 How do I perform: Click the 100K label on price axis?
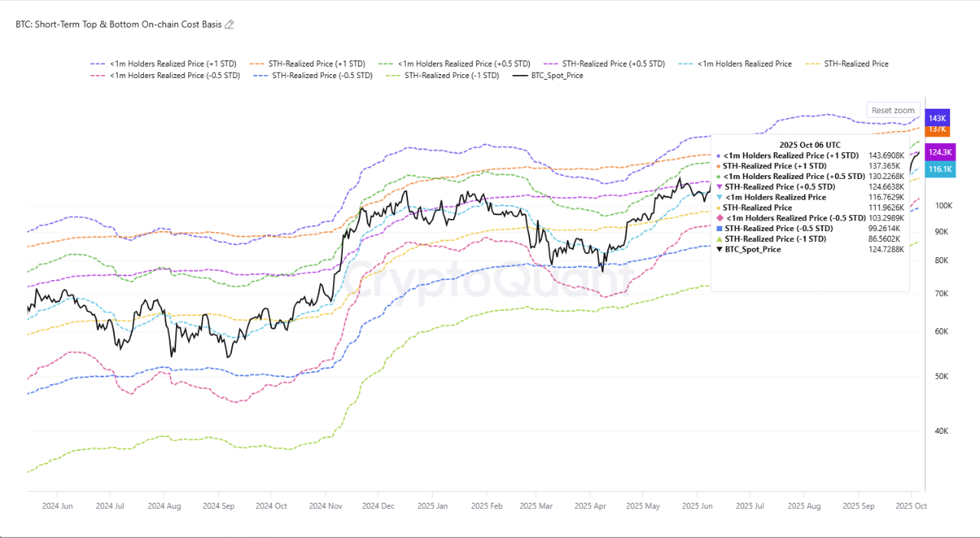tap(944, 206)
